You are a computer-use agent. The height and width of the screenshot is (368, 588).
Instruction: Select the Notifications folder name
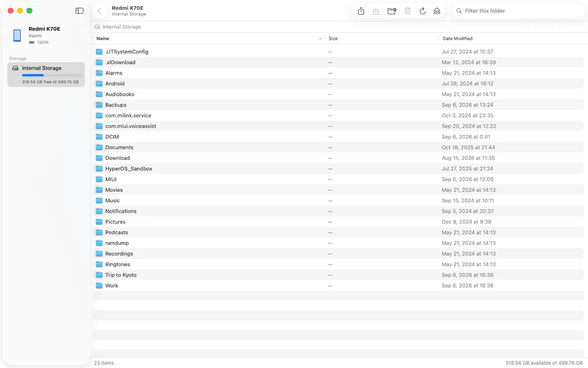click(x=121, y=211)
